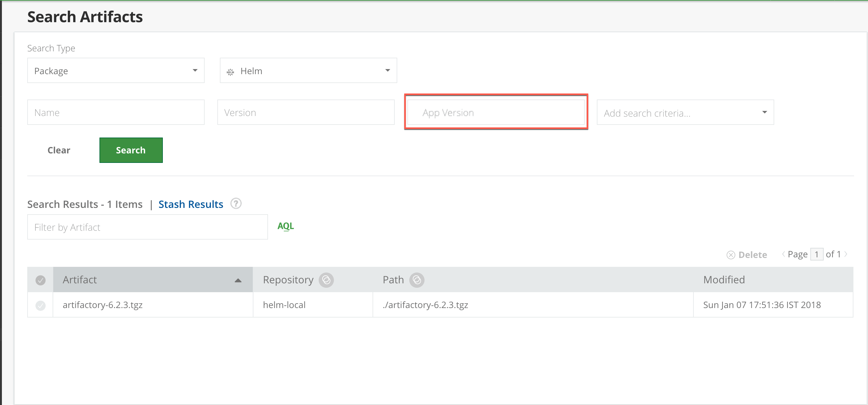Image resolution: width=868 pixels, height=405 pixels.
Task: Toggle select-all checkbox in table header
Action: pyautogui.click(x=41, y=280)
